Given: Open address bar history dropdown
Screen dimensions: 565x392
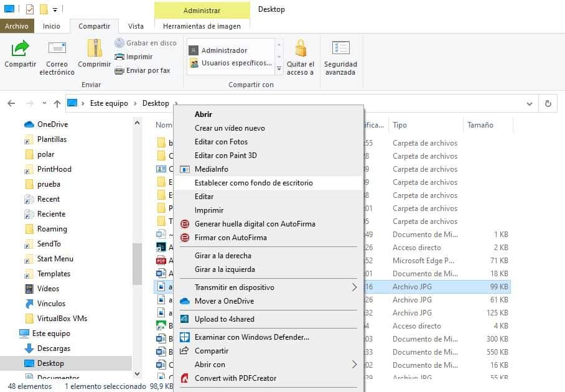Looking at the screenshot, I should pos(529,104).
